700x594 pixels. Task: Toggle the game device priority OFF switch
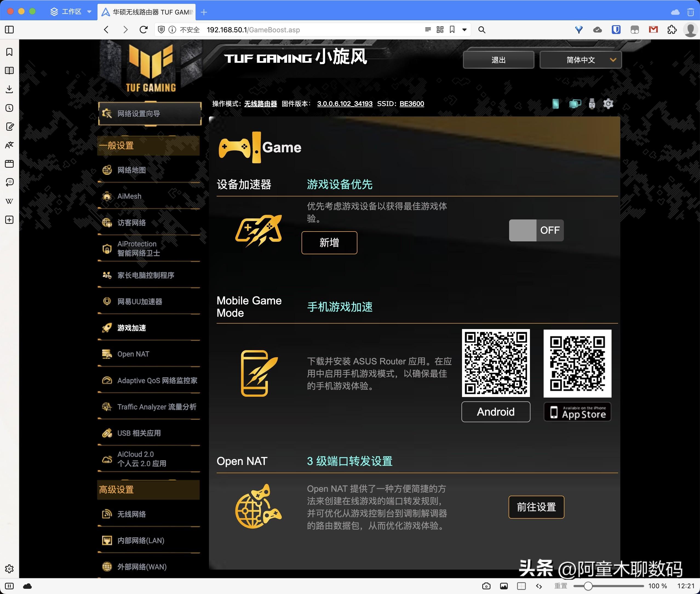[x=536, y=230]
